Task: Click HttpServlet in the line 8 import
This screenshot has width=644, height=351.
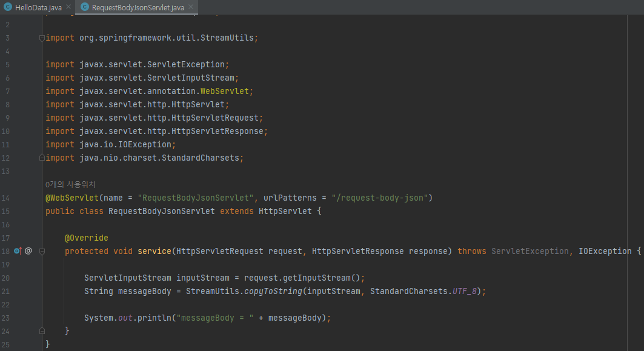Action: [198, 104]
